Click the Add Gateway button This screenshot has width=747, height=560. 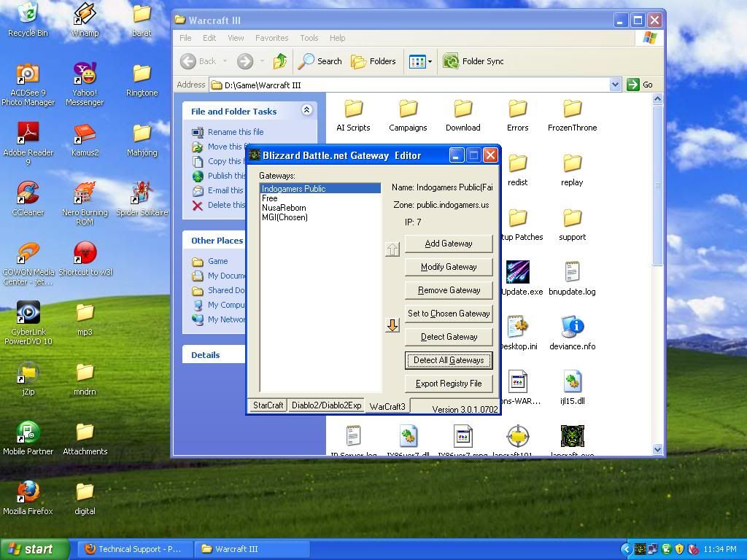coord(449,244)
